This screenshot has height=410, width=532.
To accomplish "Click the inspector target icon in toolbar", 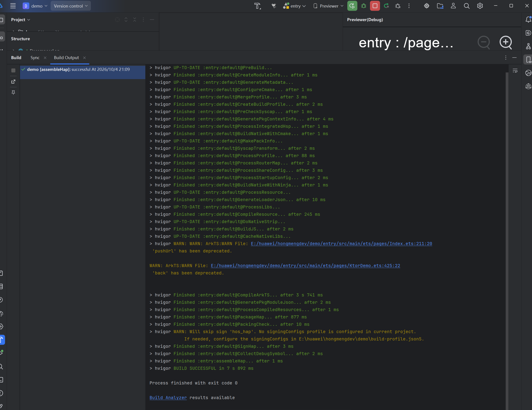I will [426, 6].
